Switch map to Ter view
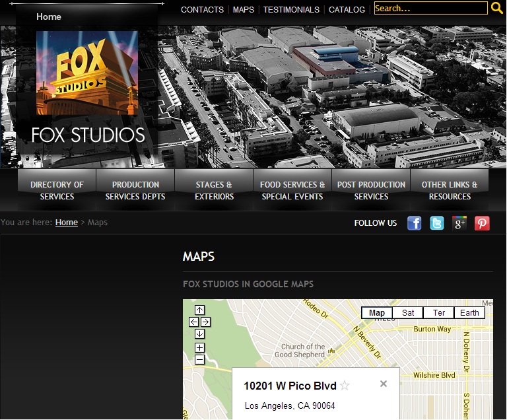The width and height of the screenshot is (507, 420). (x=439, y=313)
